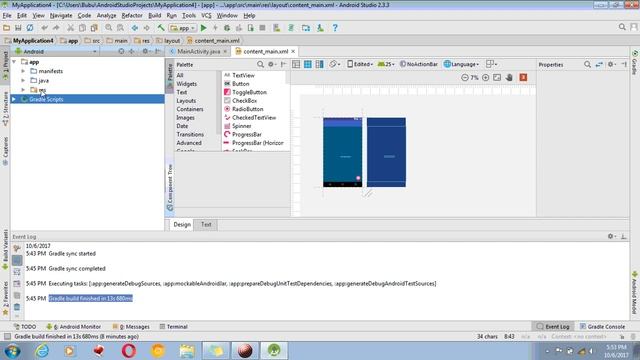
Task: Show Design view icon in layout editor
Action: (296, 64)
